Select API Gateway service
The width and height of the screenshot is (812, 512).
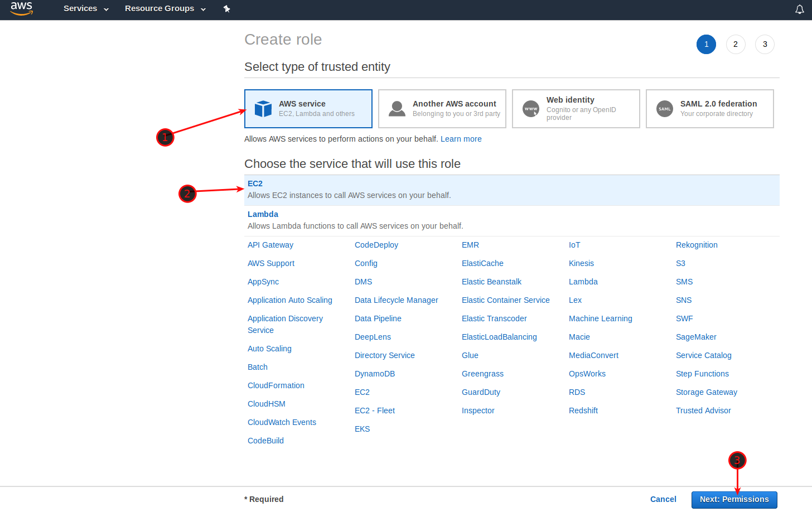click(270, 245)
